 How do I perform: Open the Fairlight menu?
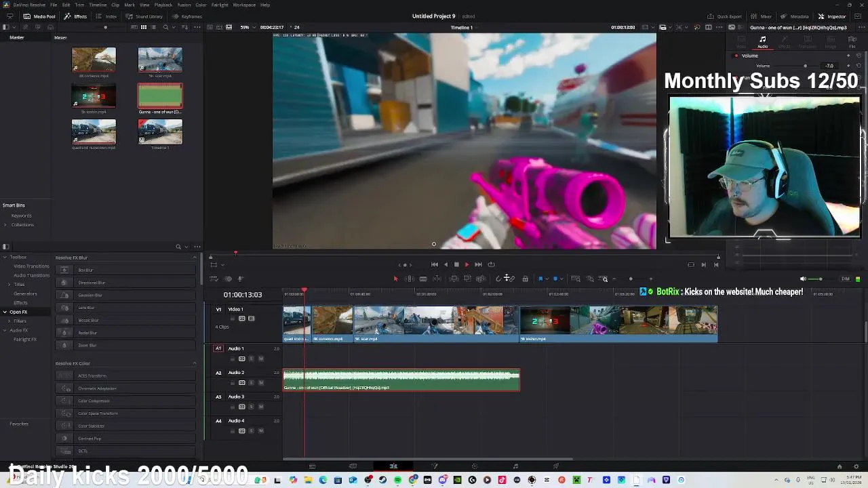pyautogui.click(x=220, y=5)
